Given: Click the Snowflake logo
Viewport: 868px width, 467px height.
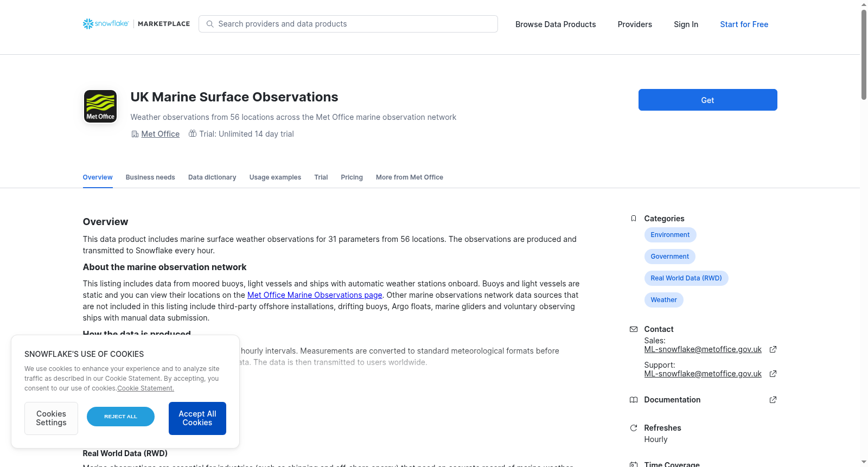Looking at the screenshot, I should [x=106, y=24].
